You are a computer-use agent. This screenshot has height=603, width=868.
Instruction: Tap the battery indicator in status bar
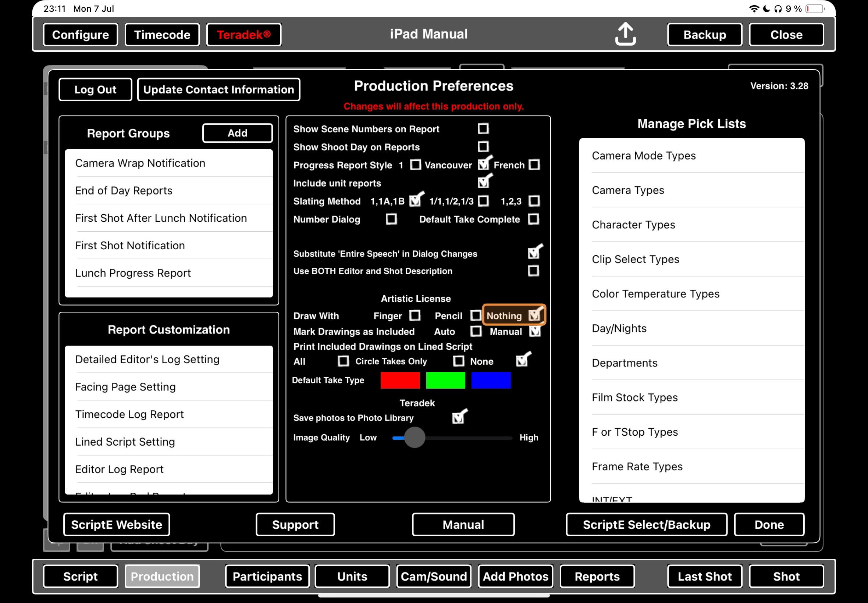pyautogui.click(x=814, y=9)
